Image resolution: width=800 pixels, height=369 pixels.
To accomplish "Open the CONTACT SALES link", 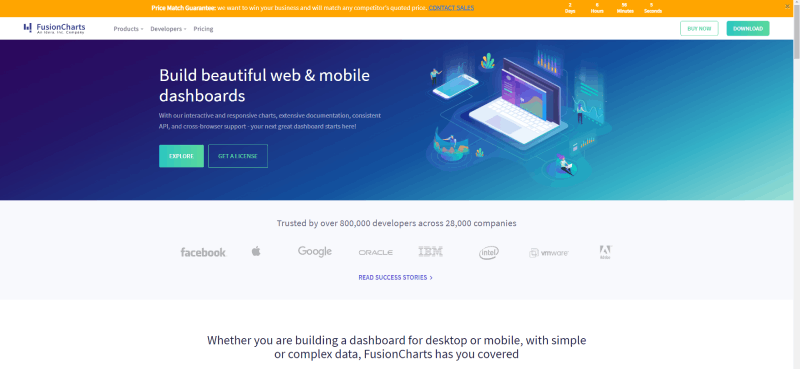I will [x=451, y=8].
